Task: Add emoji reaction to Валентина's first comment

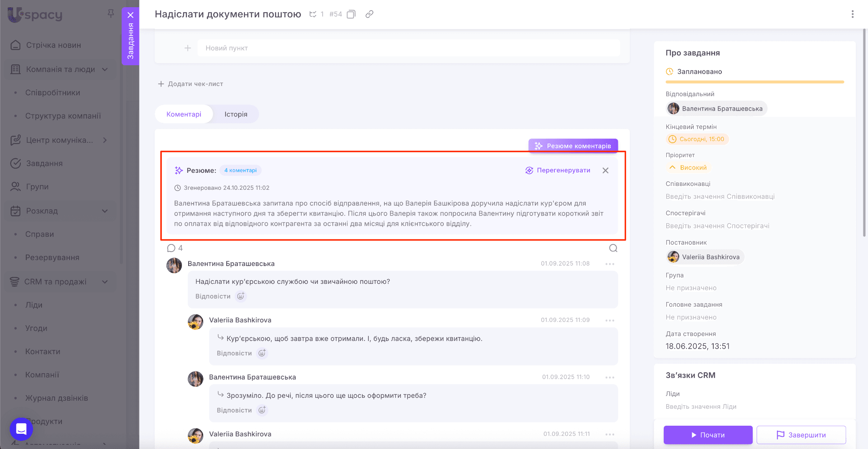Action: [241, 296]
